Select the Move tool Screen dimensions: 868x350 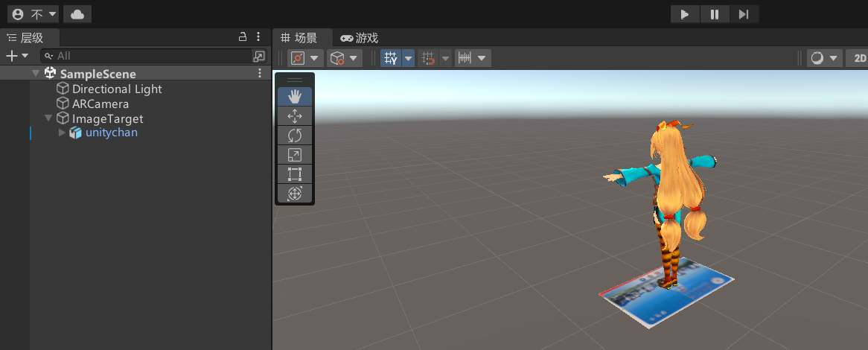click(295, 116)
